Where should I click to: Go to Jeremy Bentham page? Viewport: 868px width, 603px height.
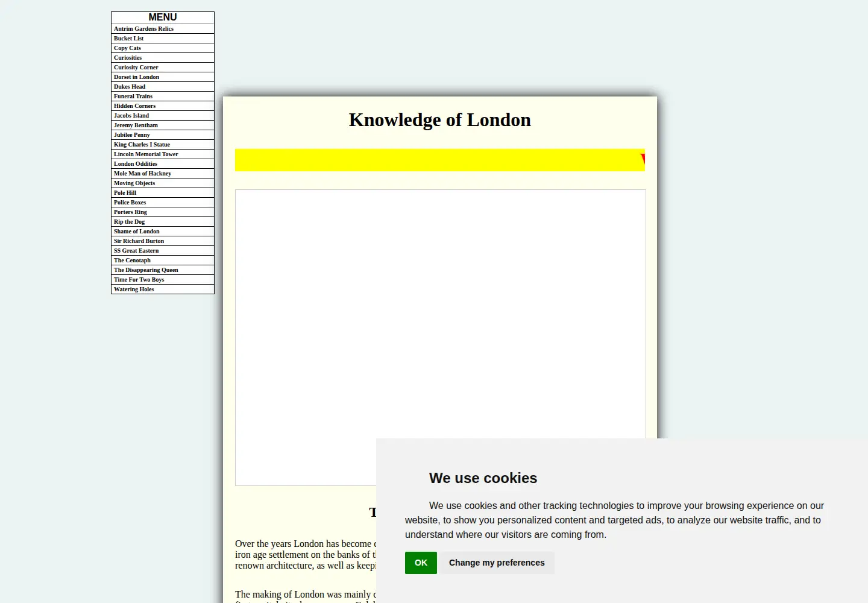coord(163,125)
